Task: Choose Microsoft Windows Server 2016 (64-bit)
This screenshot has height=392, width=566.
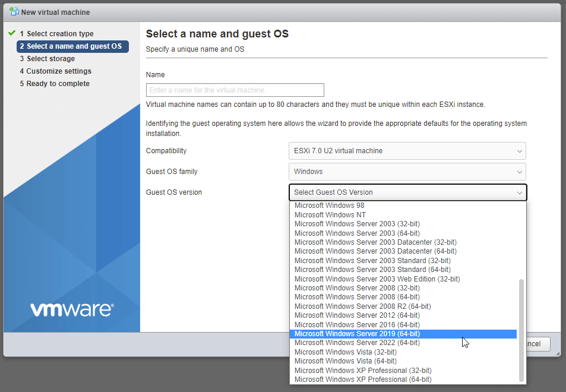Action: click(x=403, y=325)
